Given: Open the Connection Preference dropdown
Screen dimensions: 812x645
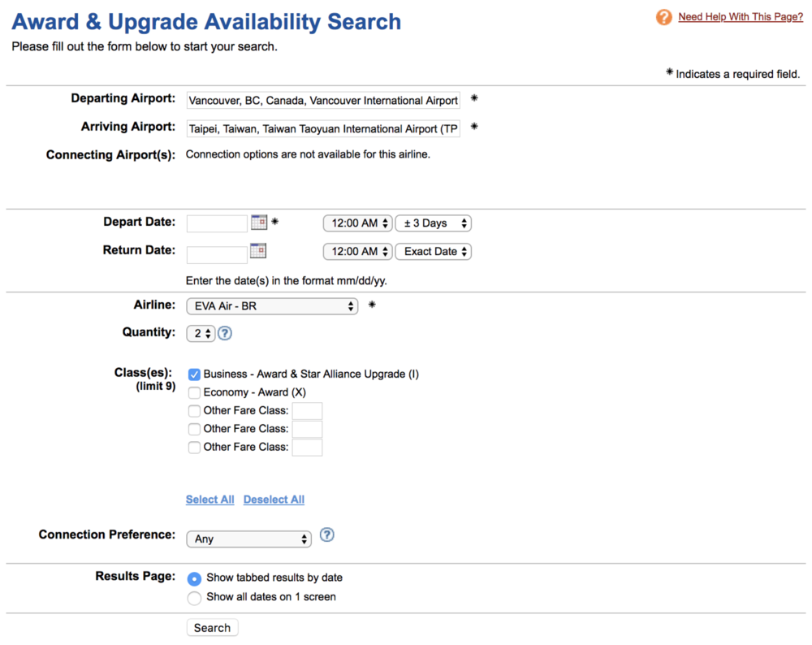Looking at the screenshot, I should pyautogui.click(x=248, y=539).
